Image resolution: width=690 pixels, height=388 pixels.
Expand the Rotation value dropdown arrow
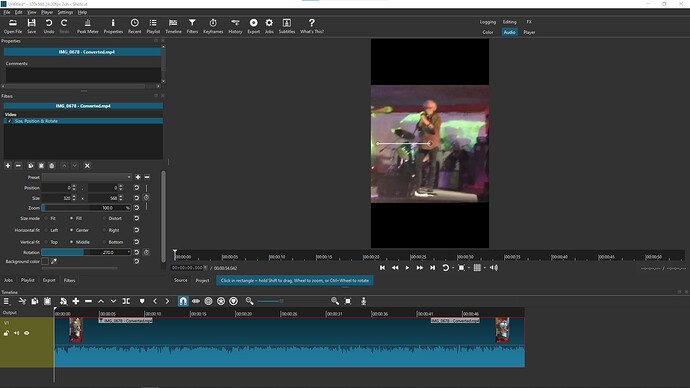[x=128, y=252]
